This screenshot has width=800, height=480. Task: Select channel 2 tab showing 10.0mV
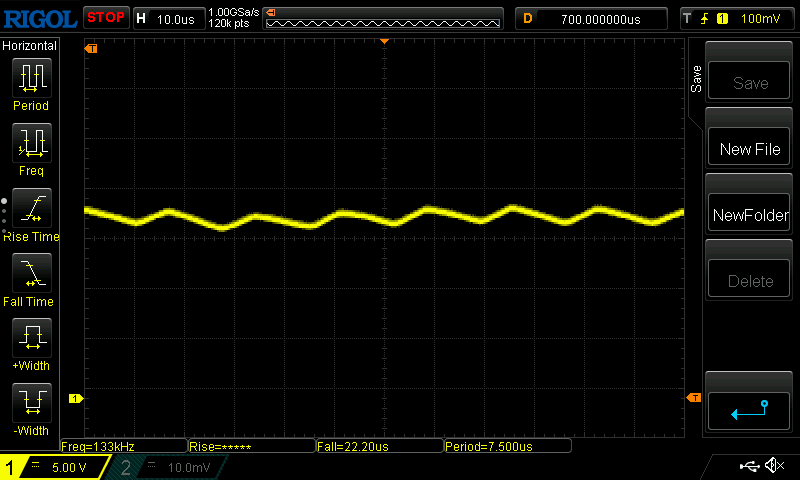[168, 467]
